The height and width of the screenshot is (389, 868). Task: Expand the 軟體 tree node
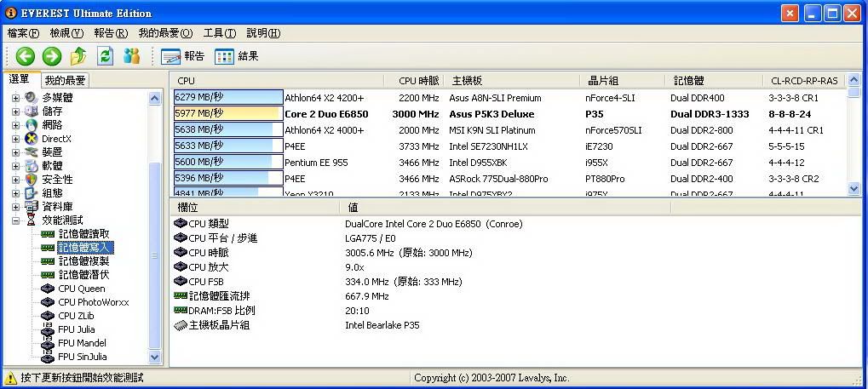(15, 166)
